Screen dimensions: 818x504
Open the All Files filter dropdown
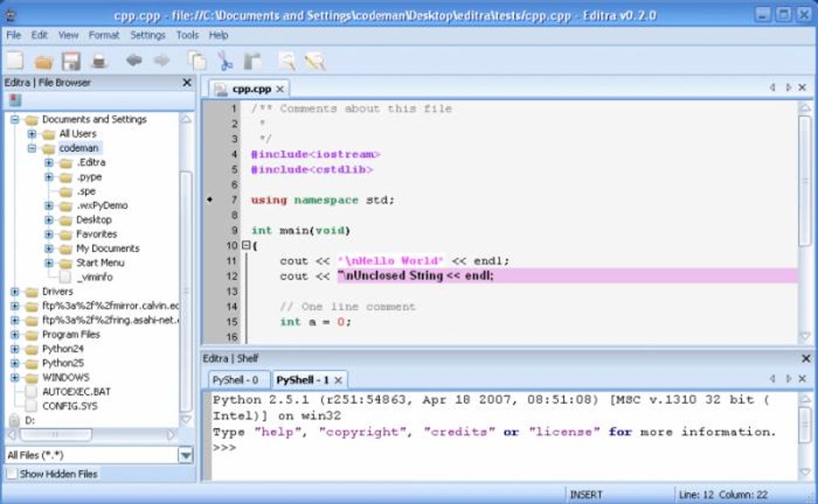185,455
